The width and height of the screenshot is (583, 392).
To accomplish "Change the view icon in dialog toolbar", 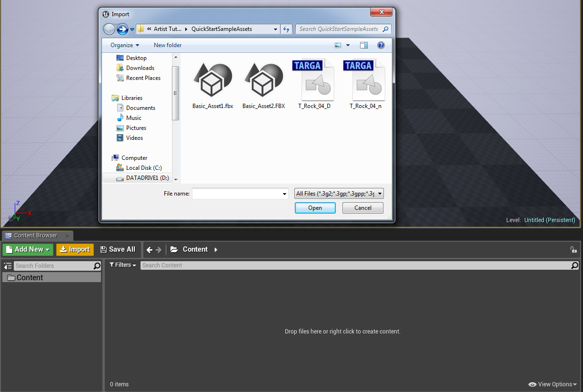I will (x=338, y=45).
